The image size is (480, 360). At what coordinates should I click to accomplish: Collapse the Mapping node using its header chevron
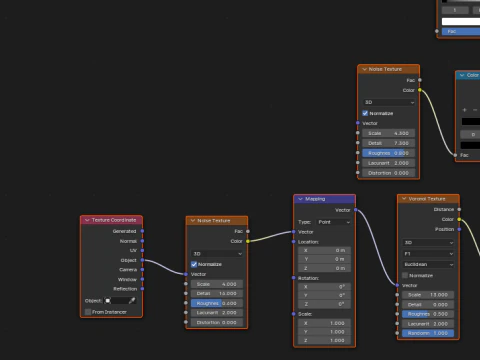(x=300, y=199)
